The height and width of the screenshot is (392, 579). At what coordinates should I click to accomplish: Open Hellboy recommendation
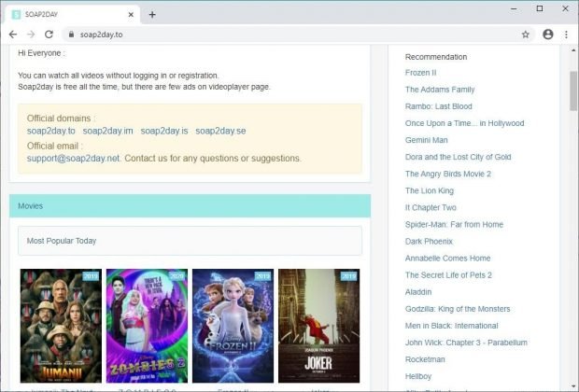click(418, 376)
